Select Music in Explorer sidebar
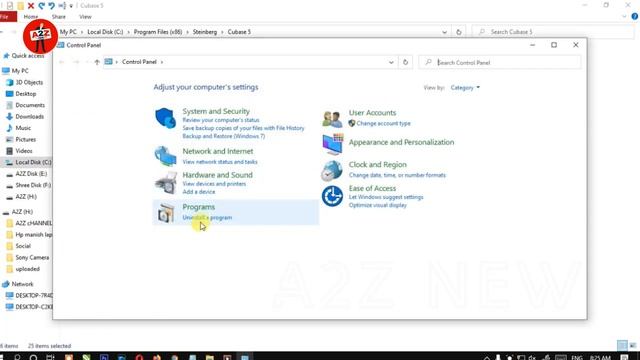This screenshot has height=360, width=640. pos(23,128)
